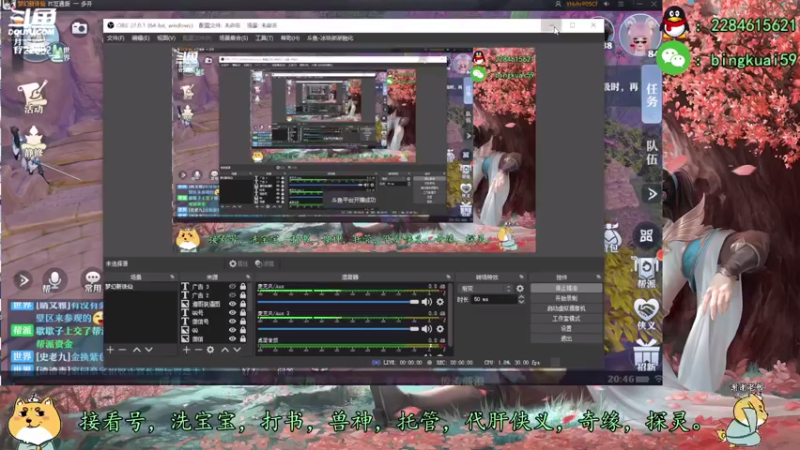Move the selected scene down with arrow
The width and height of the screenshot is (800, 450).
(148, 349)
